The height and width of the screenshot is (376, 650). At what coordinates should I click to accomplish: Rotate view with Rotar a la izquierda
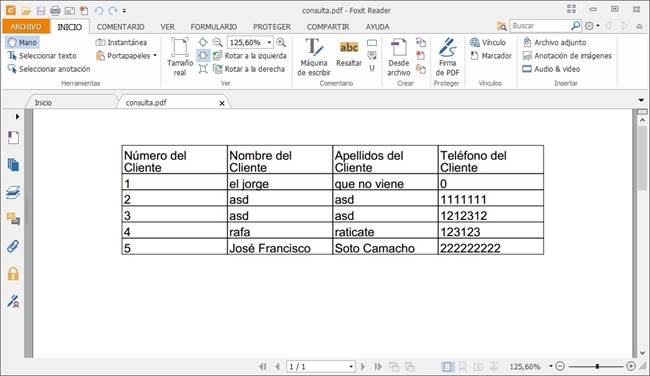pos(250,56)
